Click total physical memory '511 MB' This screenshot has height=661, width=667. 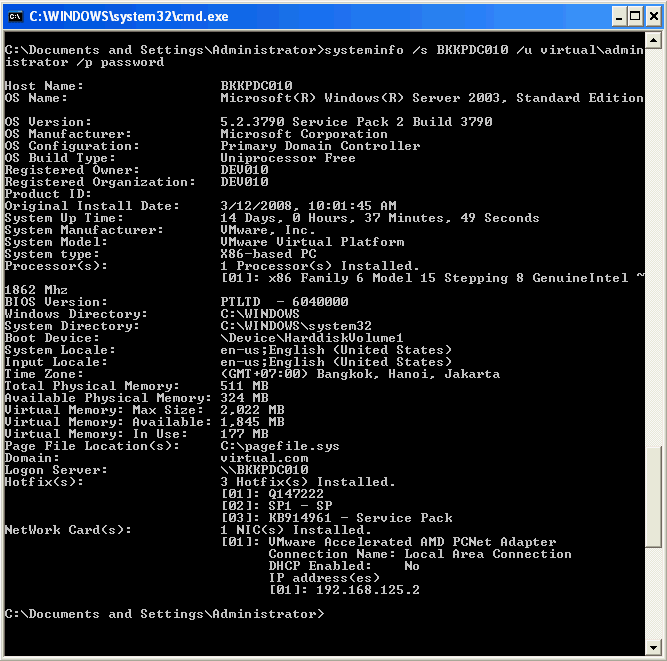point(244,386)
